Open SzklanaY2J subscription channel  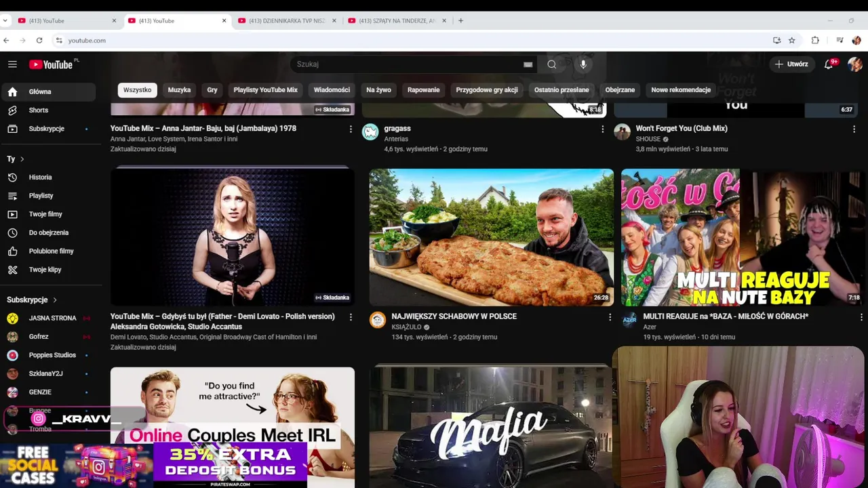(x=48, y=373)
